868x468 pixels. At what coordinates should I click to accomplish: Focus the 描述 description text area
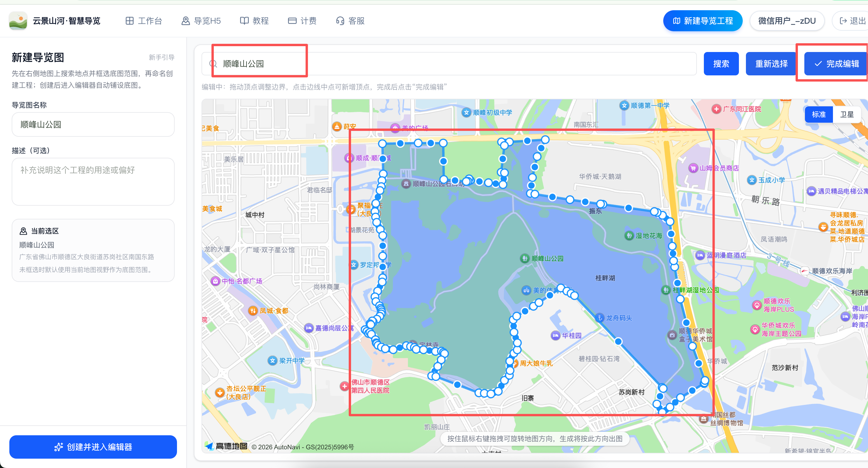point(93,182)
